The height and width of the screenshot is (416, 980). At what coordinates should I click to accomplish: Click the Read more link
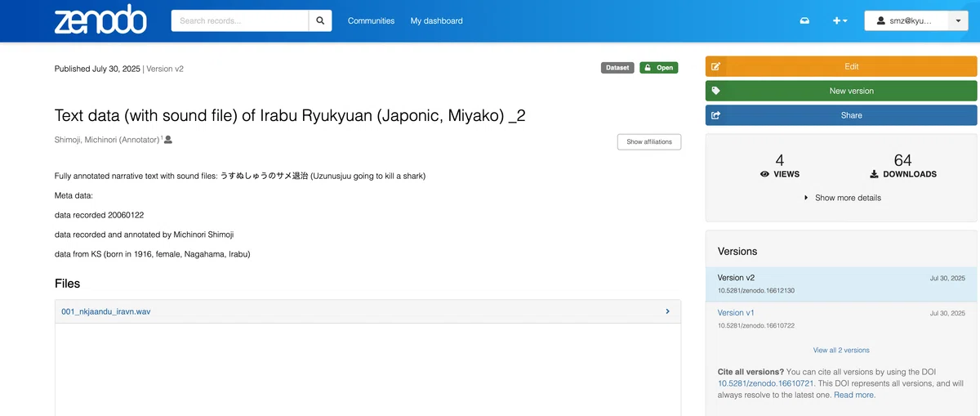[854, 395]
